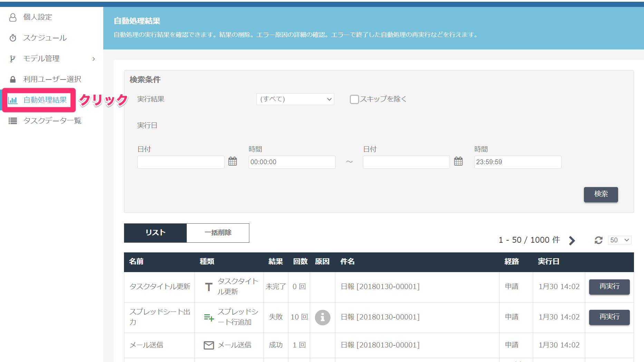
Task: Open the calendar picker for the start 日付
Action: [x=232, y=161]
